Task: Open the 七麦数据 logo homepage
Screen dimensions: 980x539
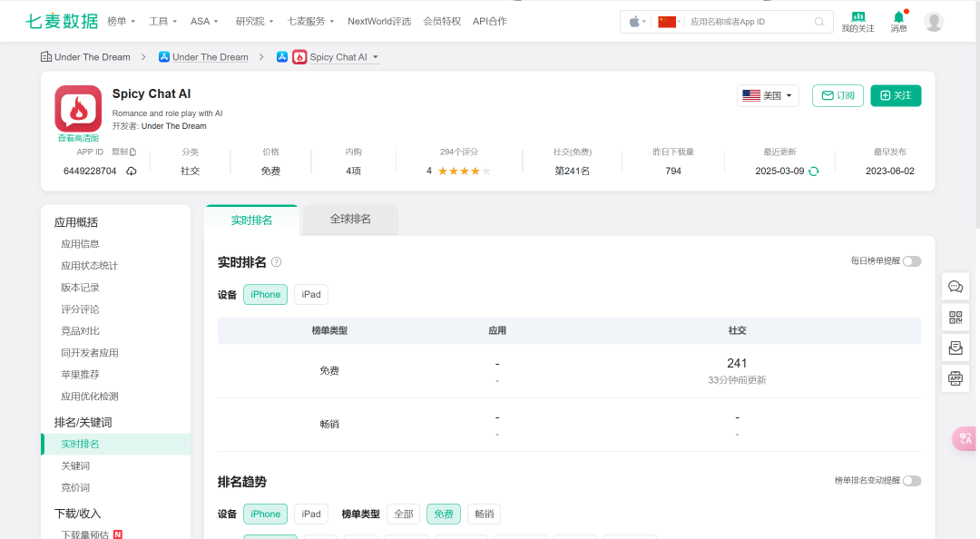Action: click(x=62, y=21)
